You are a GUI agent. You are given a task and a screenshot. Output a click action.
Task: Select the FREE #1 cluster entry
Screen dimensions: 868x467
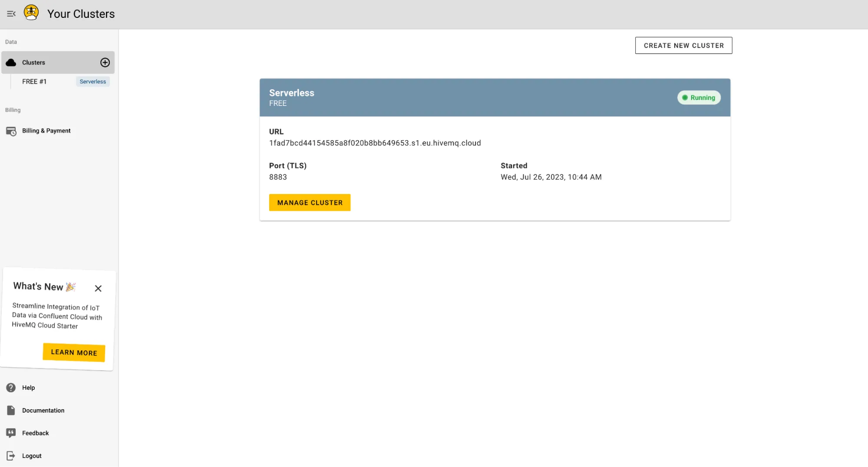(34, 82)
